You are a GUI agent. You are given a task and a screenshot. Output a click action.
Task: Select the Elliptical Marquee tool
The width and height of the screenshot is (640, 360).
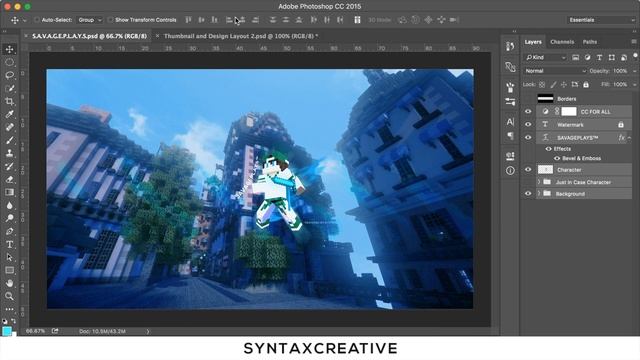click(9, 62)
